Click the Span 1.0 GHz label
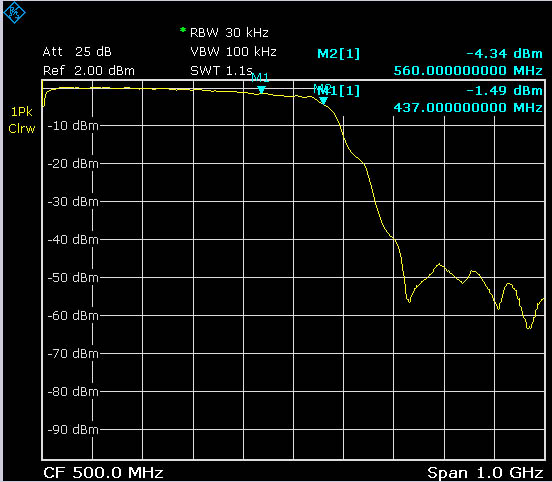The width and height of the screenshot is (552, 482). tap(485, 472)
